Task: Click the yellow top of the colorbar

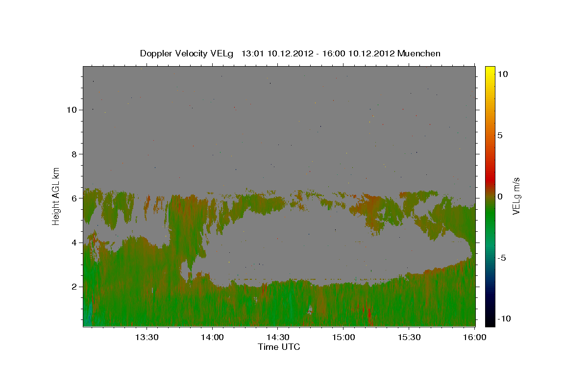Action: [x=490, y=71]
